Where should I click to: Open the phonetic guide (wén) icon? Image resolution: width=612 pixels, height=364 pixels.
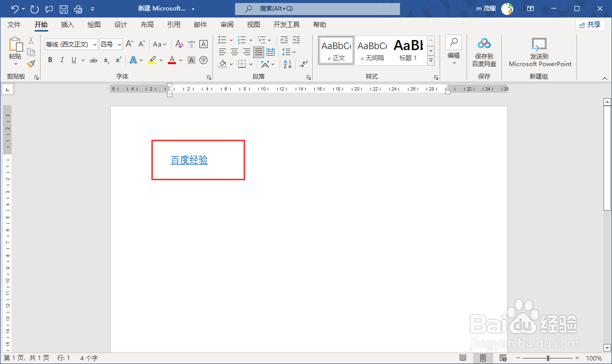[x=191, y=44]
